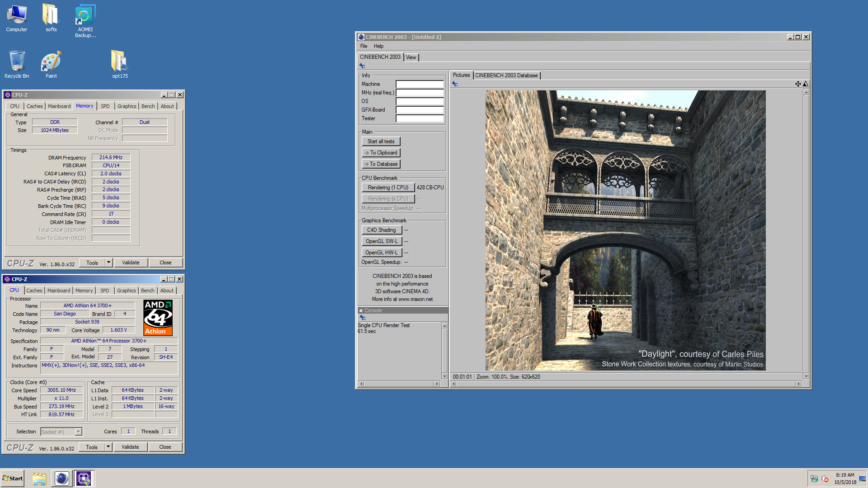Click Validate in the Memory CPU-Z window
The height and width of the screenshot is (488, 868).
(131, 263)
